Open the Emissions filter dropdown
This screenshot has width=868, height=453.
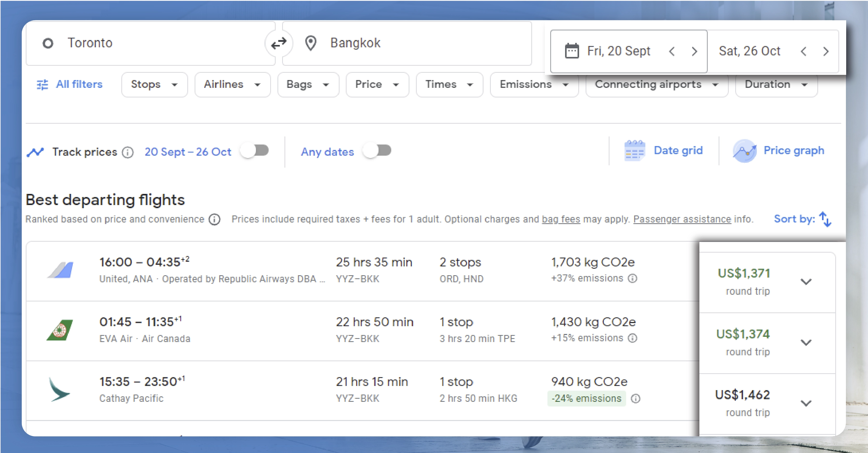pos(534,85)
